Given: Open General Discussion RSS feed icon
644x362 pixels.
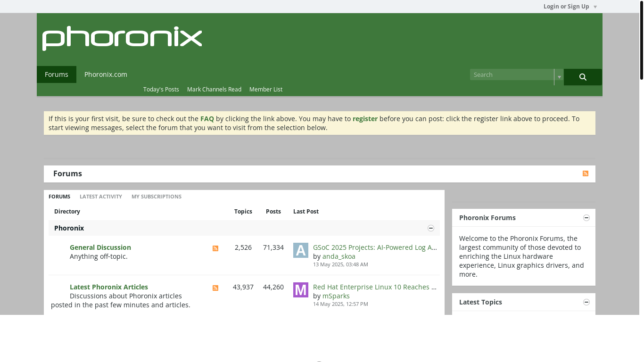Looking at the screenshot, I should coord(215,248).
